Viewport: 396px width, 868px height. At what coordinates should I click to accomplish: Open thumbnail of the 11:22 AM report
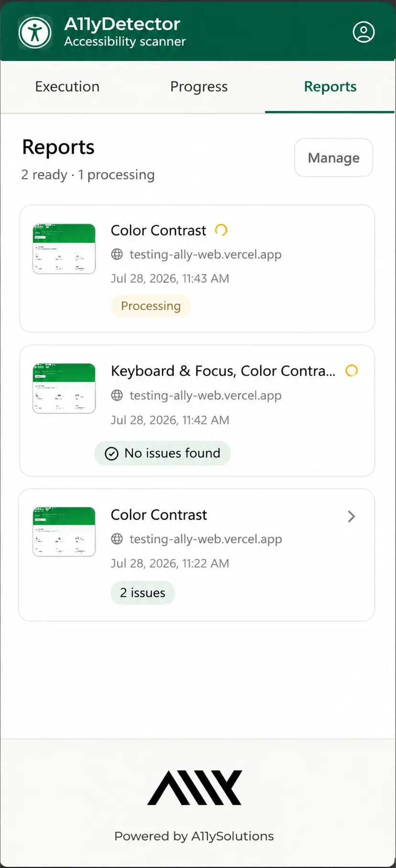[x=64, y=532]
